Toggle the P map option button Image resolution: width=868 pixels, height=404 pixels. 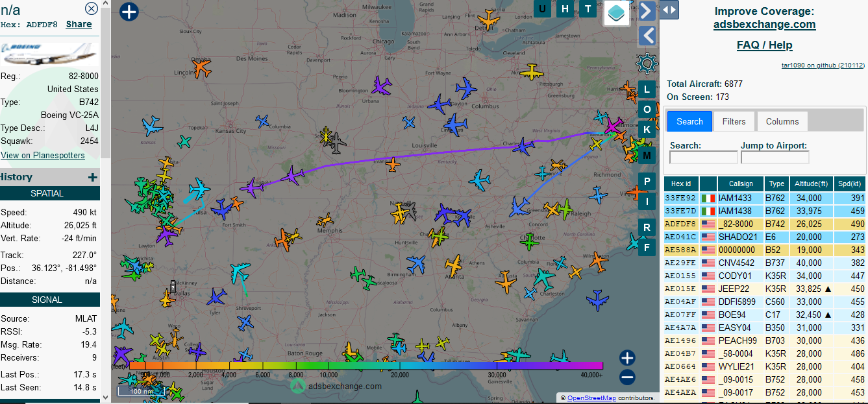pos(647,182)
